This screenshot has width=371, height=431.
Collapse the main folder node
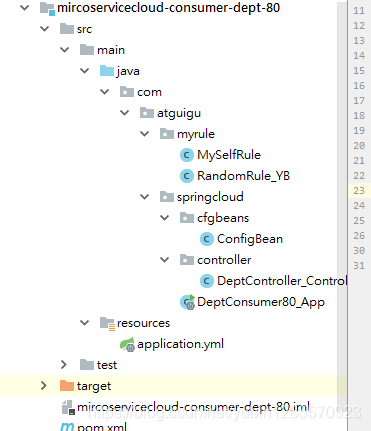point(65,50)
